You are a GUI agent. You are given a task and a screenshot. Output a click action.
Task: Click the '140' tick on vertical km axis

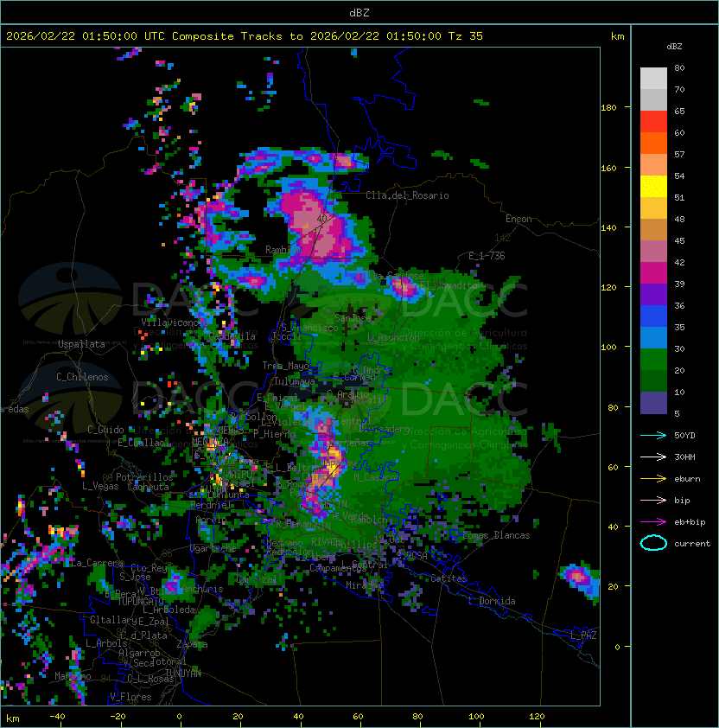pos(608,228)
